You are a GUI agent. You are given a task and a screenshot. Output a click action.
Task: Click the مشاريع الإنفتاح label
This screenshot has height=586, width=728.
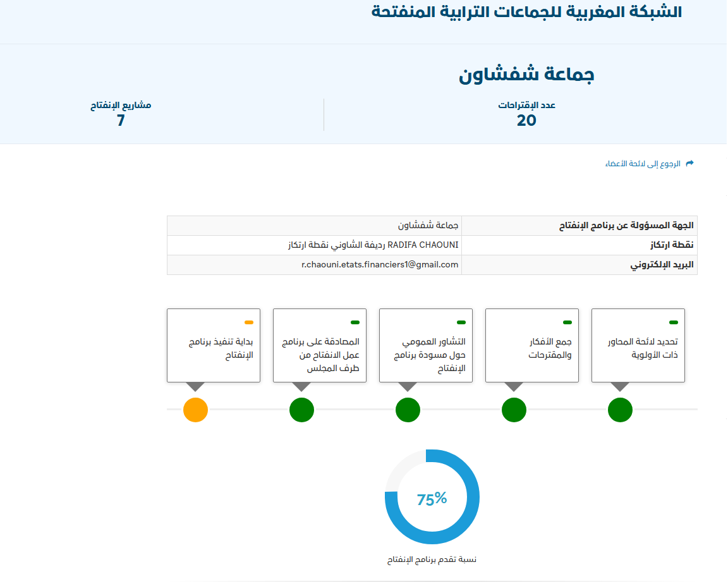[x=121, y=106]
